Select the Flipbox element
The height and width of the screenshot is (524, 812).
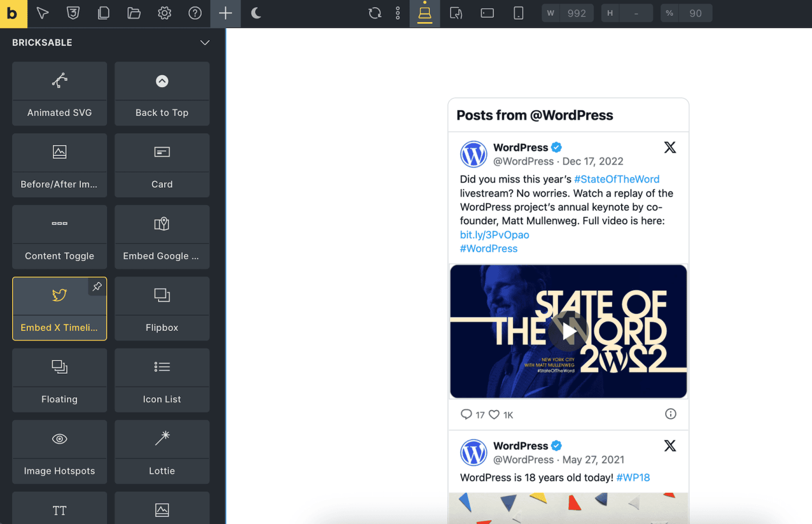[x=162, y=309]
